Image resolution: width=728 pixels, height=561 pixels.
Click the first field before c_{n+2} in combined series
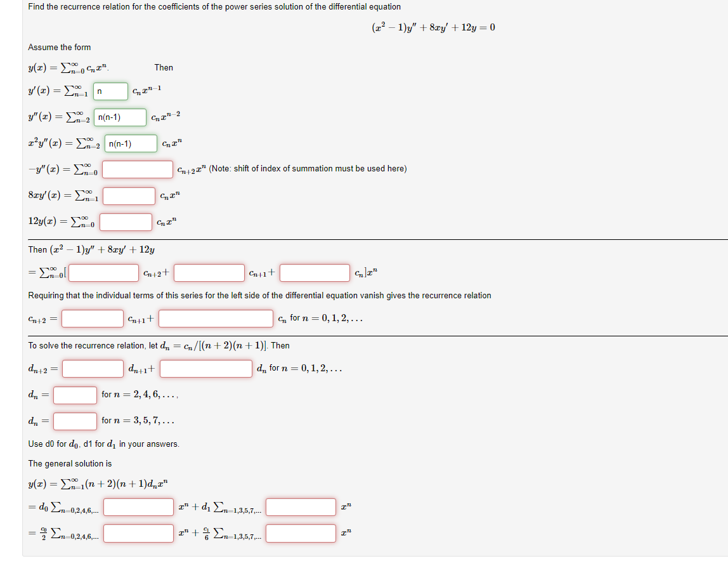[x=103, y=273]
